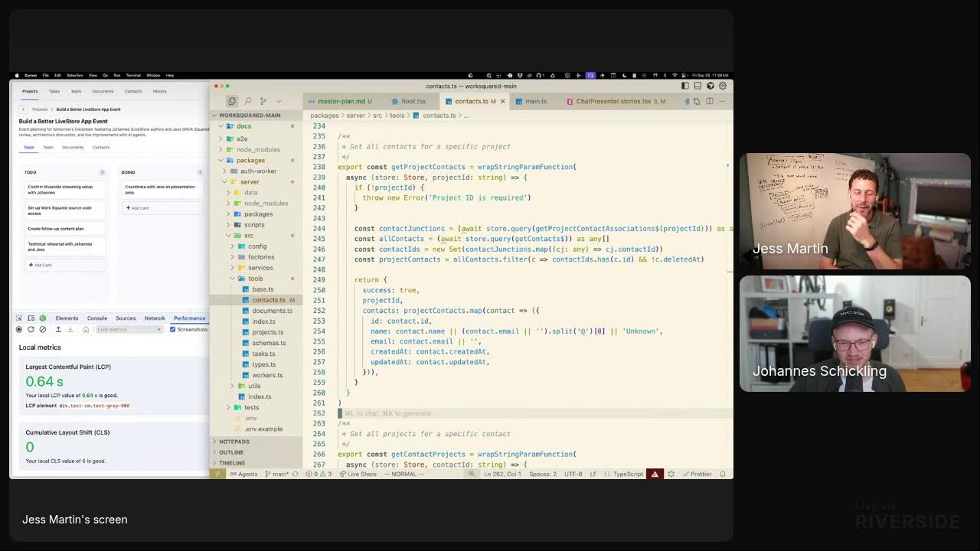Switch to main.ts editor tab

click(536, 101)
